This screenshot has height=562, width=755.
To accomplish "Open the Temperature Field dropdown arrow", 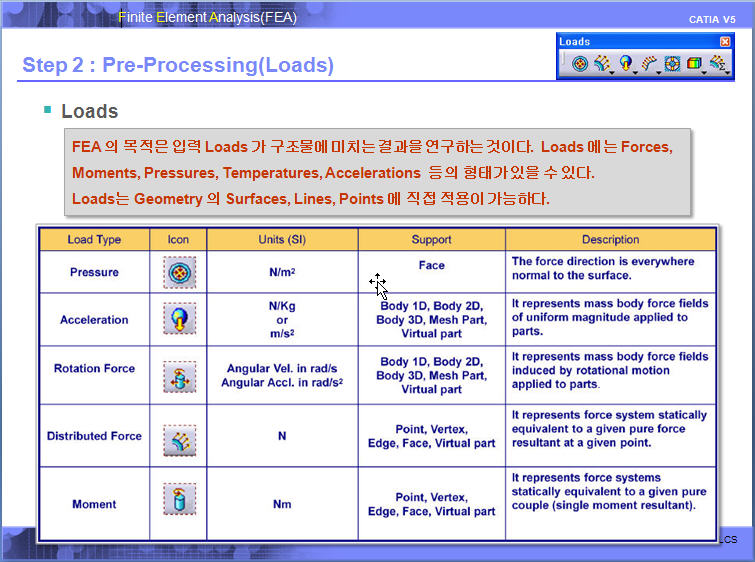I will point(705,72).
